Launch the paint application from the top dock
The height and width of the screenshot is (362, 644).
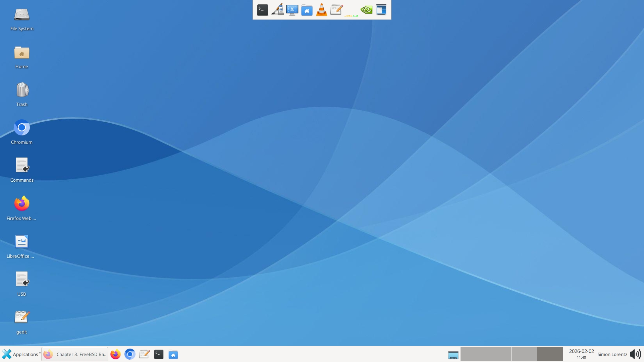277,10
